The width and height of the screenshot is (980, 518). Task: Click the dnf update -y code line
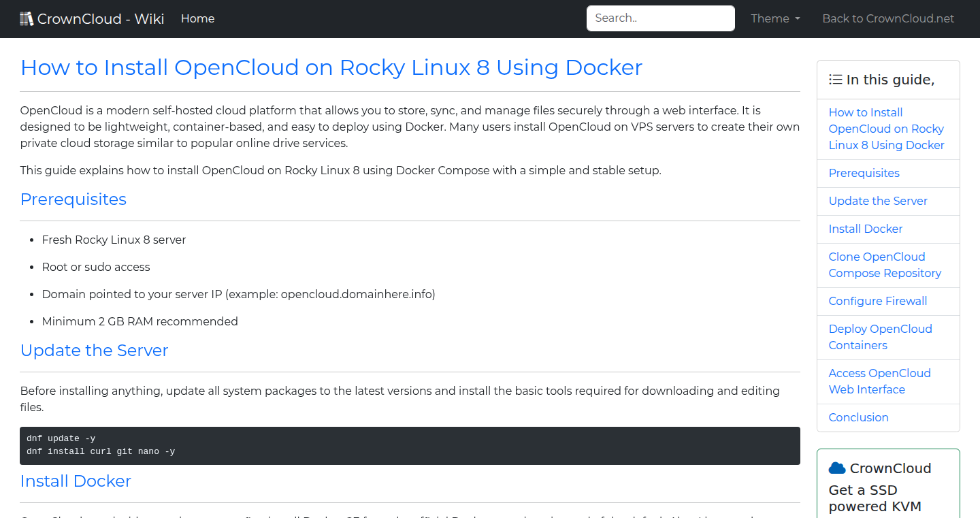(61, 438)
